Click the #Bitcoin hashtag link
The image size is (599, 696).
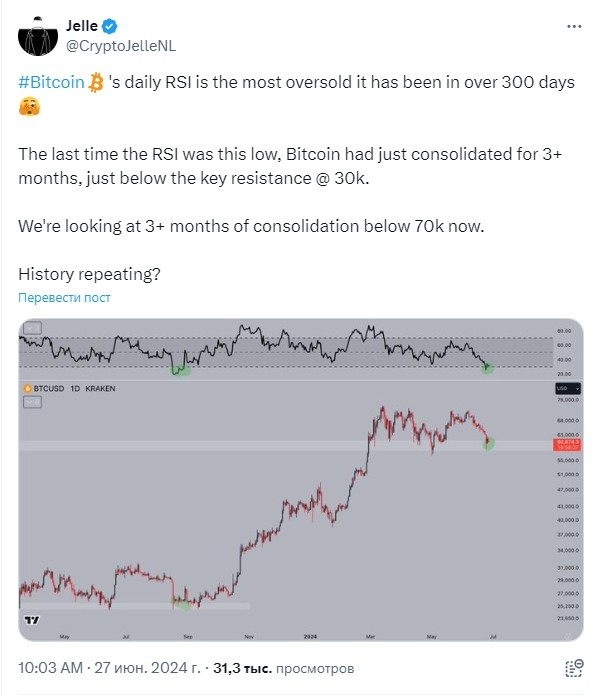(52, 83)
